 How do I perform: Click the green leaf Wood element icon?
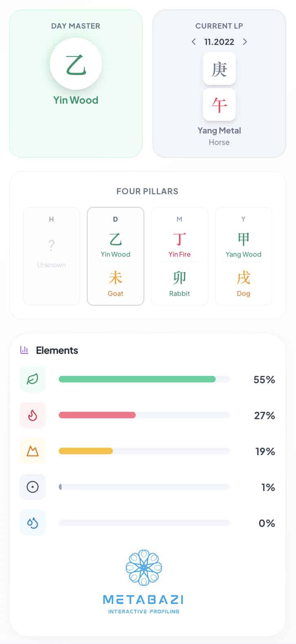point(33,380)
